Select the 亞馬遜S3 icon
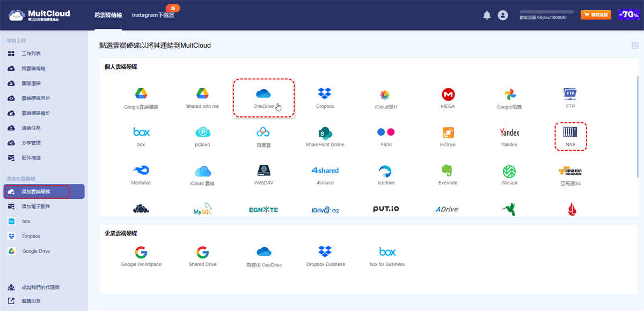 point(570,171)
